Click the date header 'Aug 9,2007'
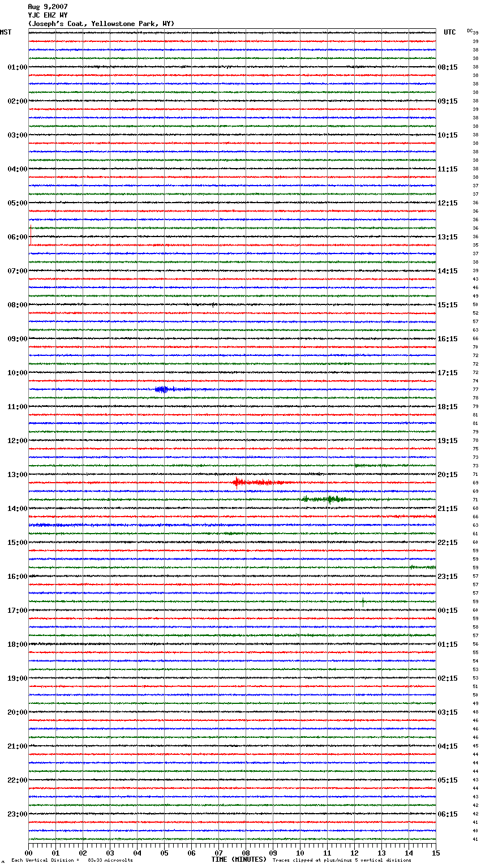Viewport: 481px width, 868px height. (48, 7)
